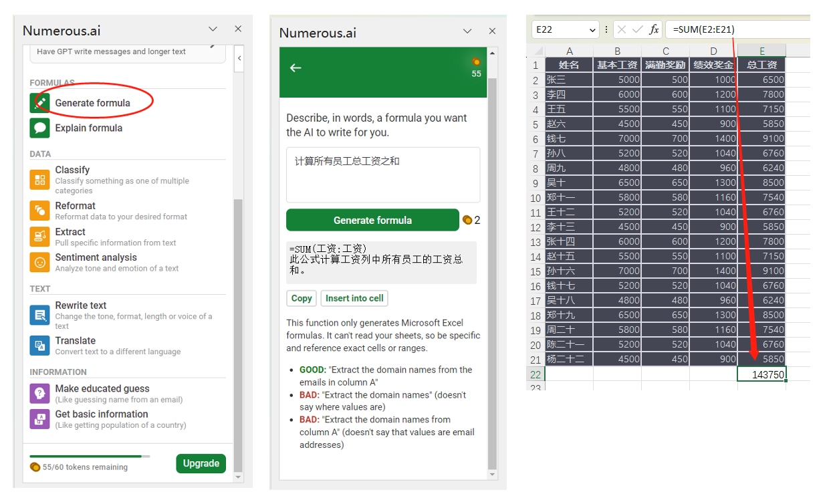This screenshot has height=504, width=831.
Task: Click the Make educated guess purple icon
Action: tap(39, 393)
